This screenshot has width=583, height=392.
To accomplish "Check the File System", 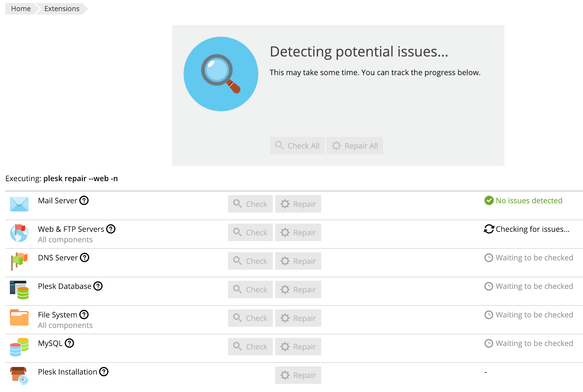I will coord(250,318).
